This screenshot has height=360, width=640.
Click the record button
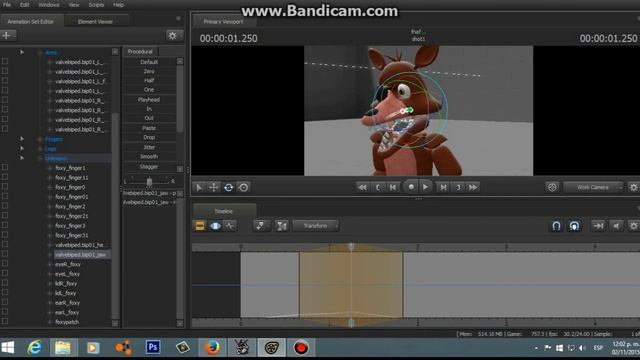(411, 187)
